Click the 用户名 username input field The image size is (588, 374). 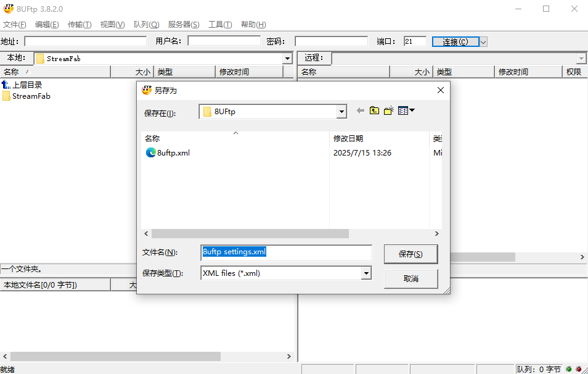pos(224,41)
